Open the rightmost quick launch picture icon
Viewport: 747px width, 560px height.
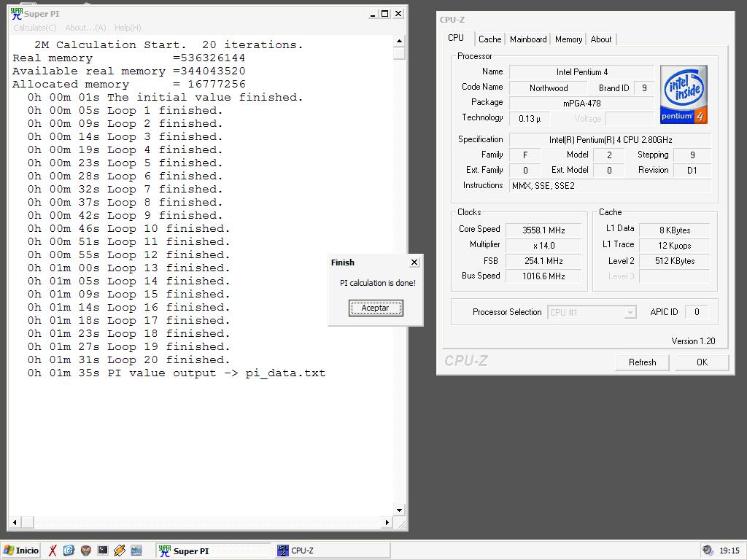point(136,551)
